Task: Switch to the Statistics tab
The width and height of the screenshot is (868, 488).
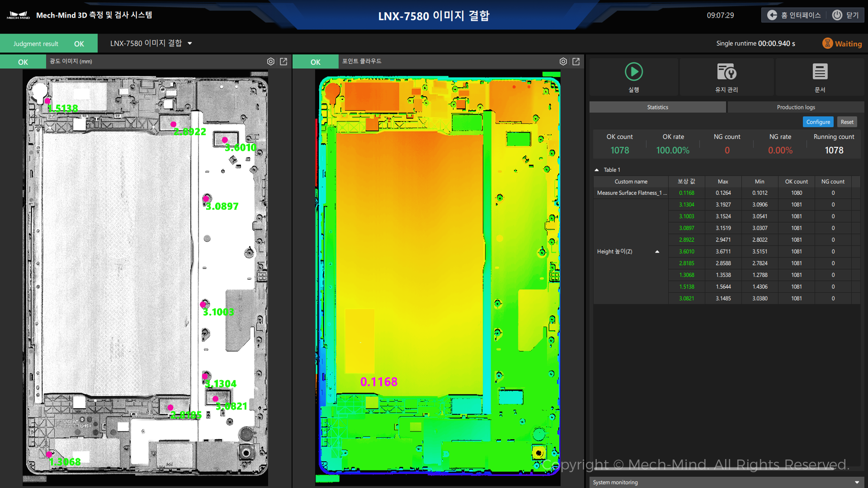Action: click(657, 107)
